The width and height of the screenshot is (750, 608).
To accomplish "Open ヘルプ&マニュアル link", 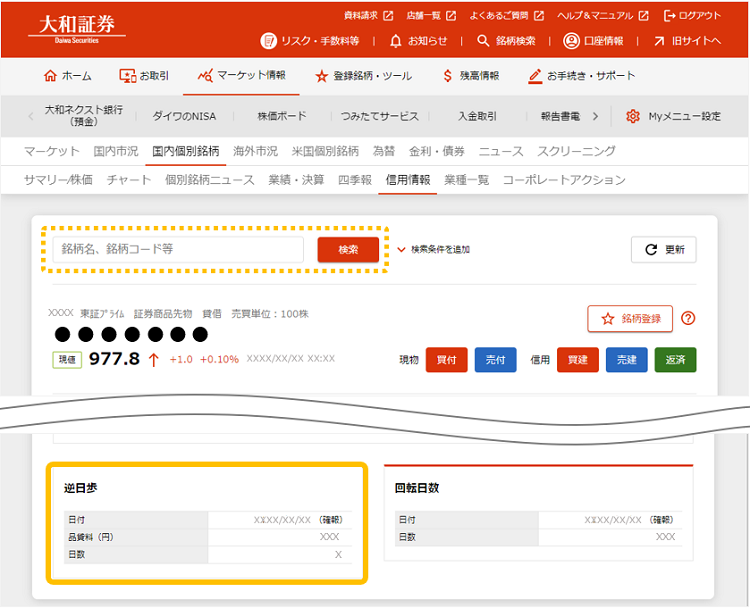I will (603, 16).
